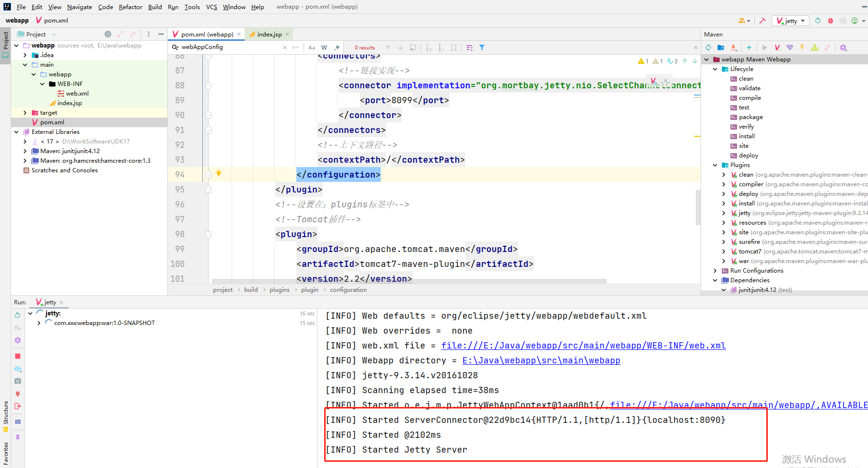
Task: Hide the Project tool window
Action: coord(161,34)
